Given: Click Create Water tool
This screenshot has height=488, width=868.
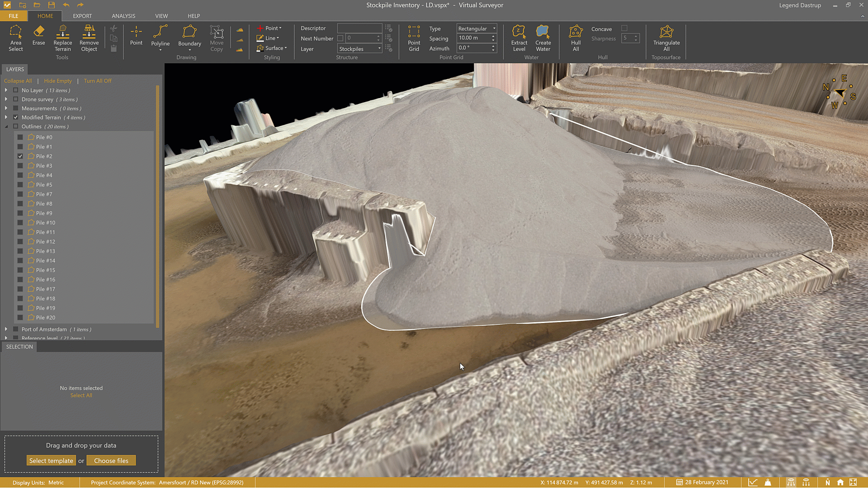Looking at the screenshot, I should [x=542, y=38].
